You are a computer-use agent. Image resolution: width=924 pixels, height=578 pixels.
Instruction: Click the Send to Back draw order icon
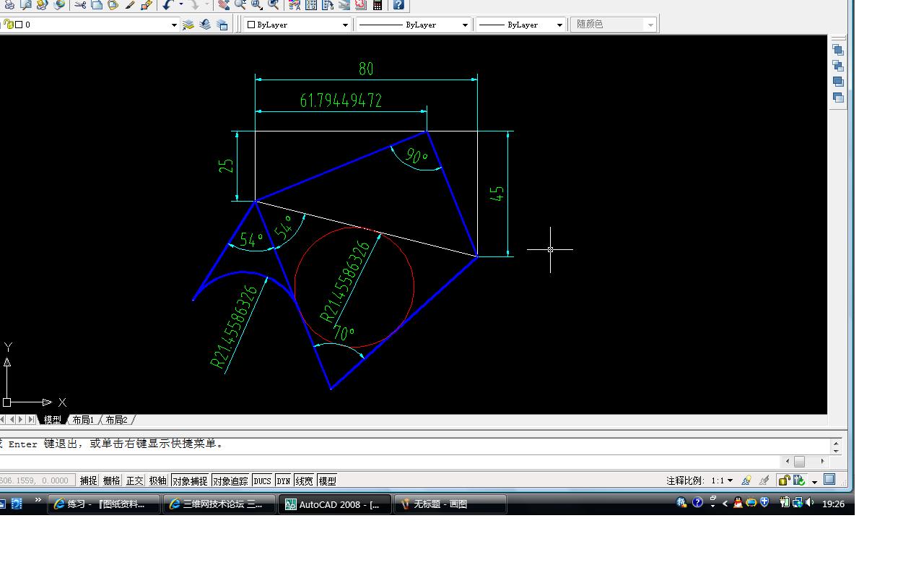pyautogui.click(x=838, y=66)
